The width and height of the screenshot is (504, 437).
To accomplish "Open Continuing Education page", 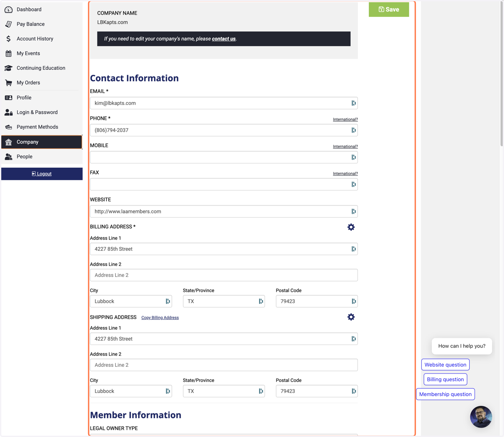I will click(42, 68).
